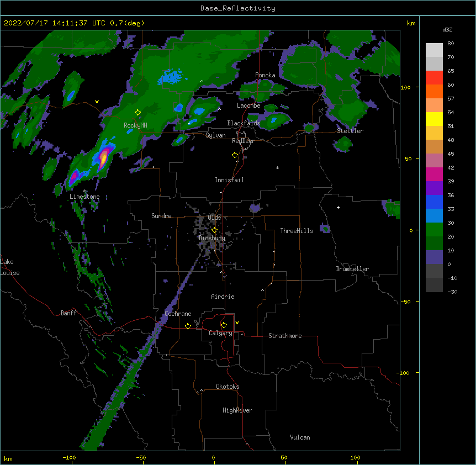Select the orange 57-60 dBZ legend band
The image size is (476, 465).
click(434, 91)
